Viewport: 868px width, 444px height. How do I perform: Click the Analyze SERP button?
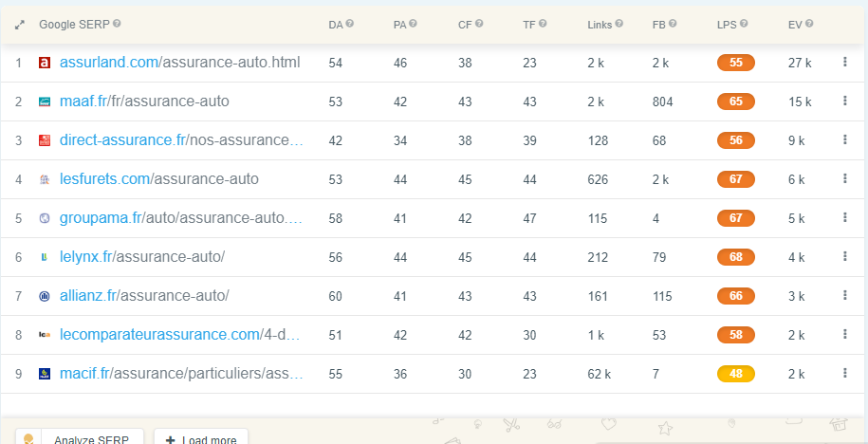[80, 439]
